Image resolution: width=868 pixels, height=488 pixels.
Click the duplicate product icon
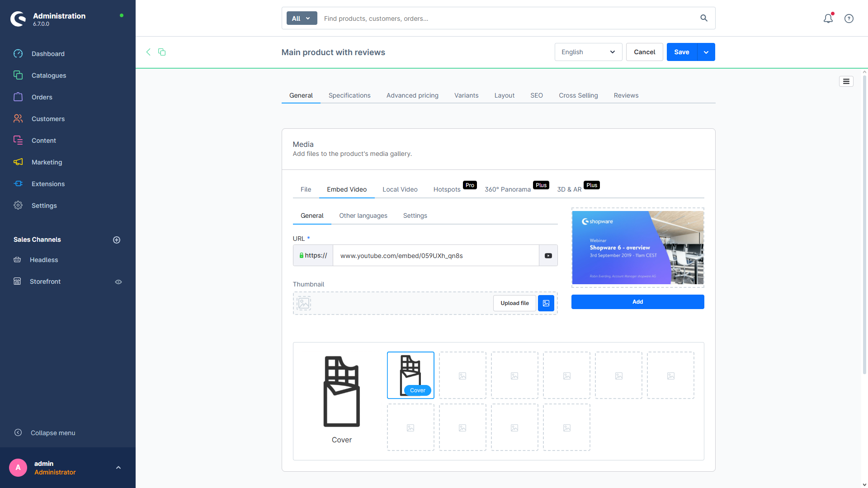click(162, 52)
